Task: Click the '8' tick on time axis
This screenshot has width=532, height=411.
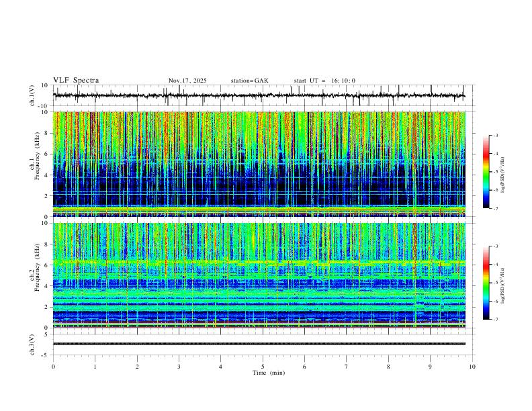Action: tap(388, 367)
